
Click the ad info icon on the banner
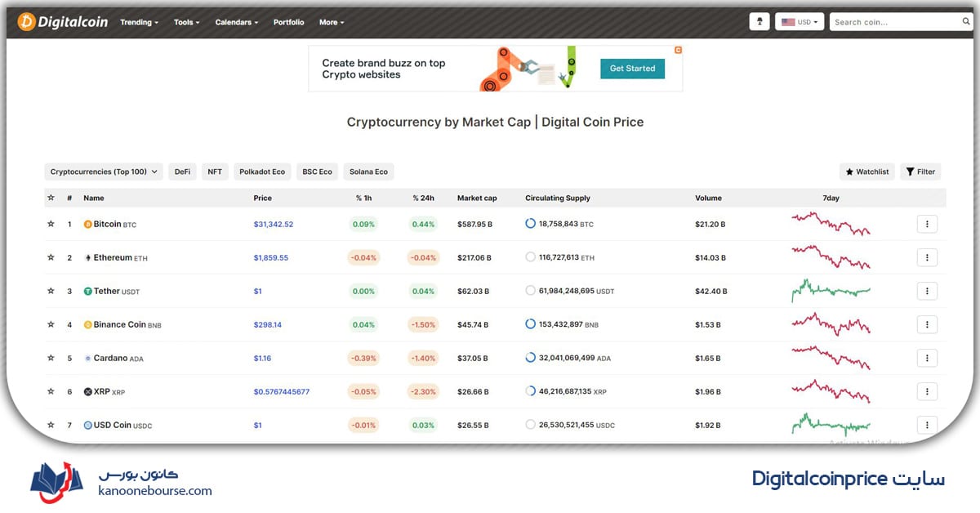coord(678,50)
